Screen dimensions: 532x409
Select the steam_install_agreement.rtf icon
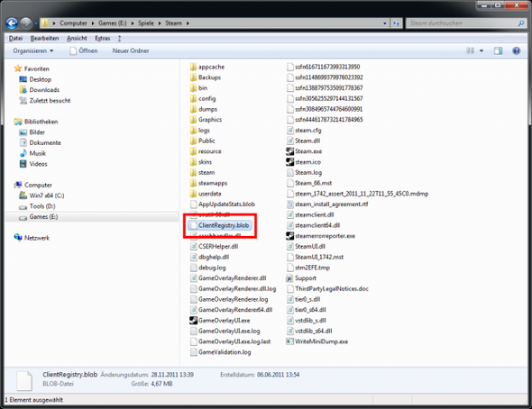(289, 204)
